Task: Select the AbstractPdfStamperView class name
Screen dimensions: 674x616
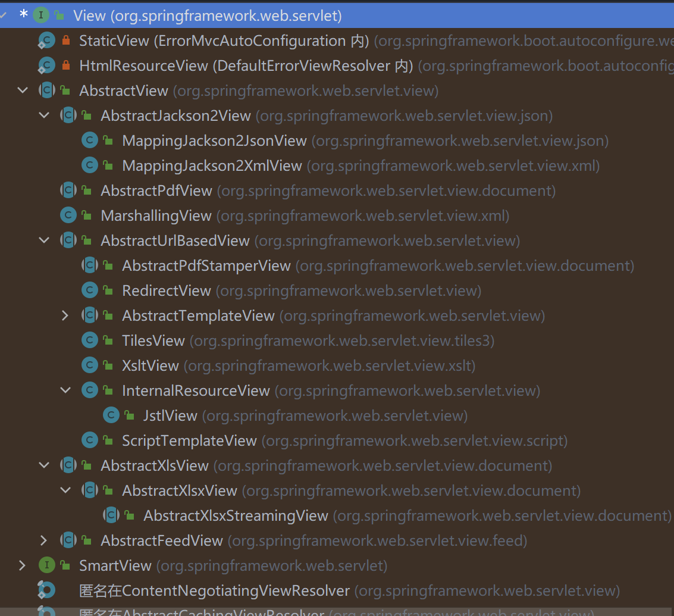Action: point(206,266)
